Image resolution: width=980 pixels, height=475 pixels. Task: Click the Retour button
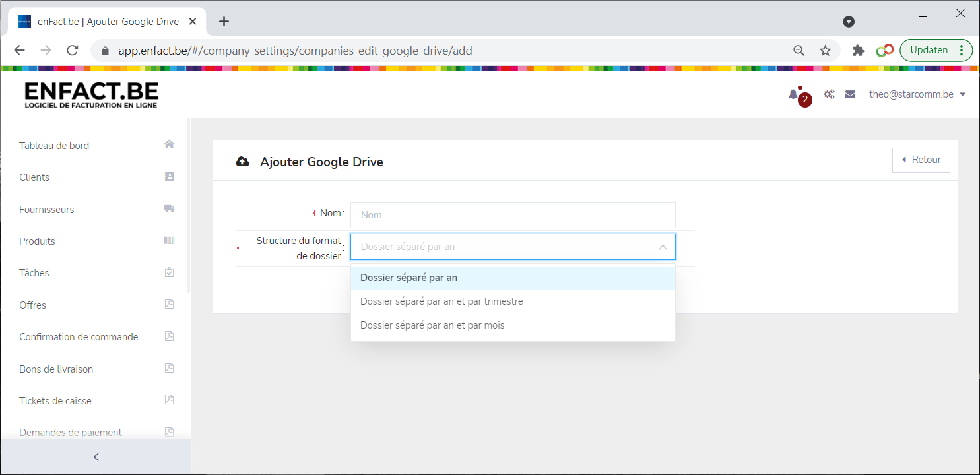pyautogui.click(x=921, y=160)
